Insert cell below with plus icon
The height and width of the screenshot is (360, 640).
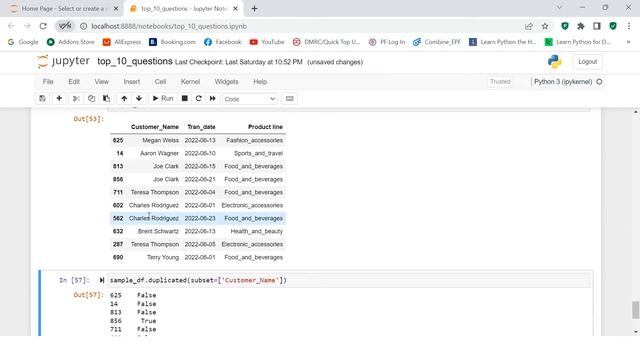pyautogui.click(x=59, y=99)
